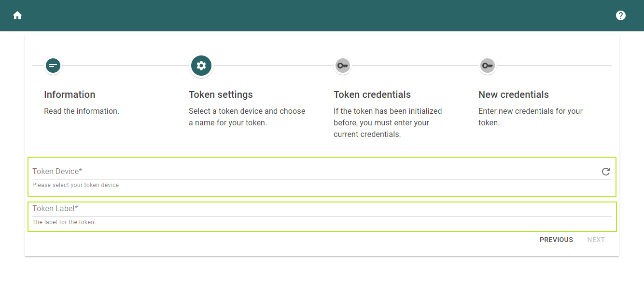Click the PREVIOUS button
Viewport: 644px width, 296px height.
click(556, 240)
